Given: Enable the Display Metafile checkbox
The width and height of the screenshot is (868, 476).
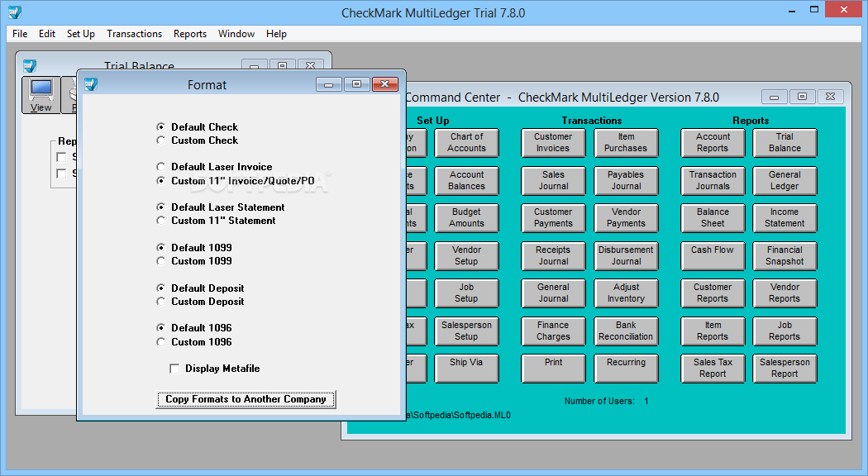Looking at the screenshot, I should click(174, 369).
